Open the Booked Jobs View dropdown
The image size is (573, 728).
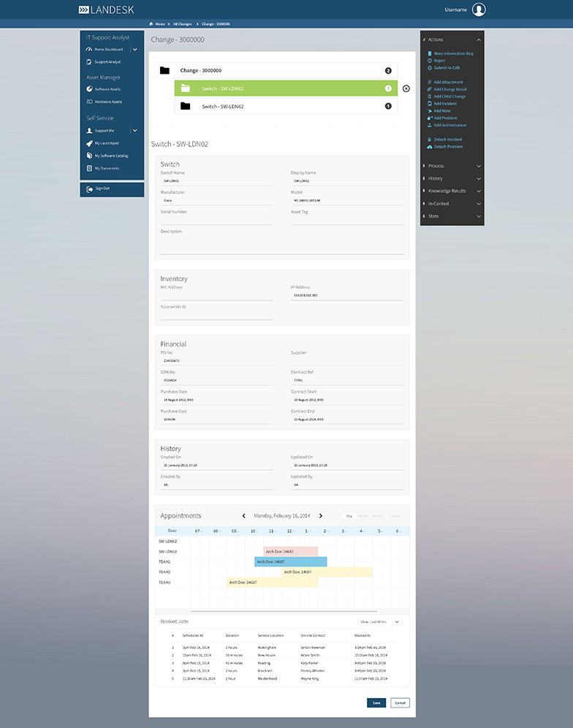(380, 621)
